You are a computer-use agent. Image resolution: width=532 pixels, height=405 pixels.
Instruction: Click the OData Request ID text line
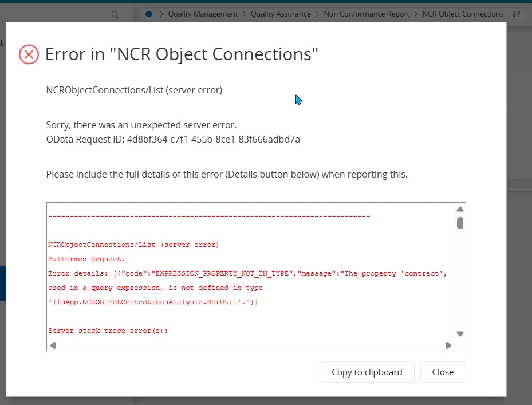click(173, 140)
